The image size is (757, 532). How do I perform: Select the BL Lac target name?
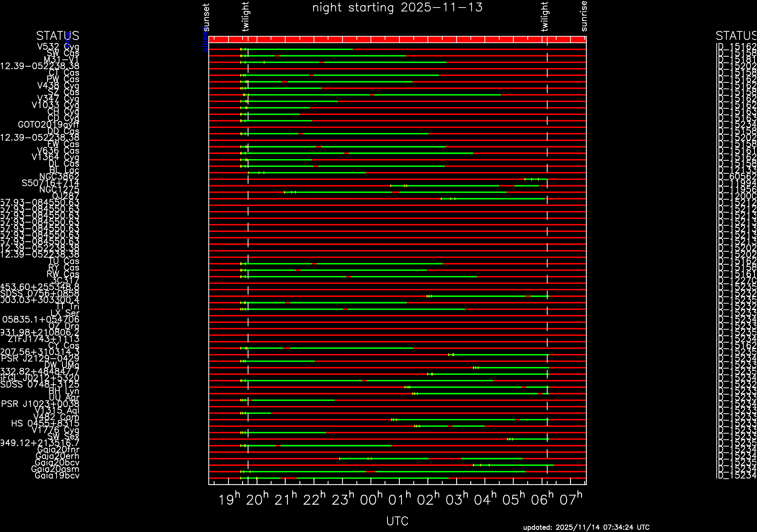pyautogui.click(x=64, y=170)
